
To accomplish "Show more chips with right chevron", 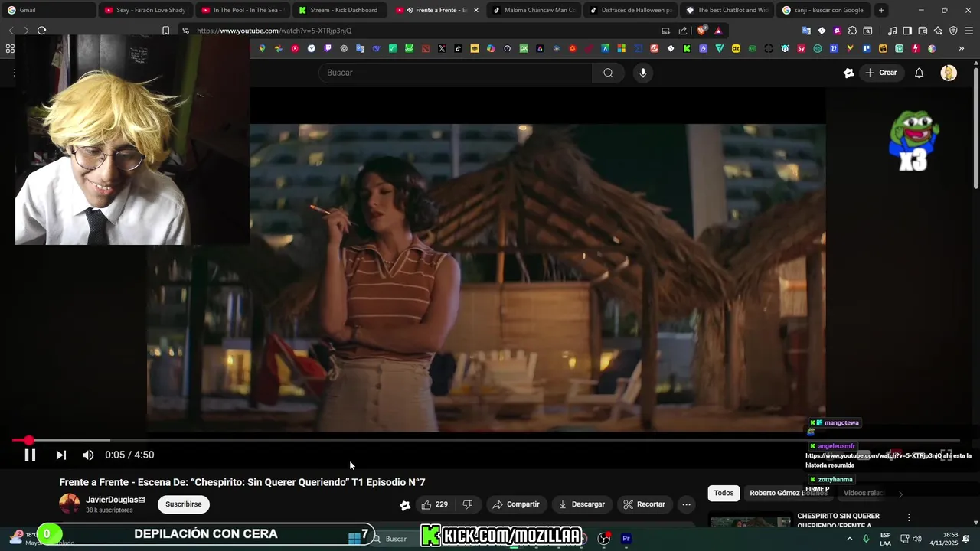I will point(900,494).
